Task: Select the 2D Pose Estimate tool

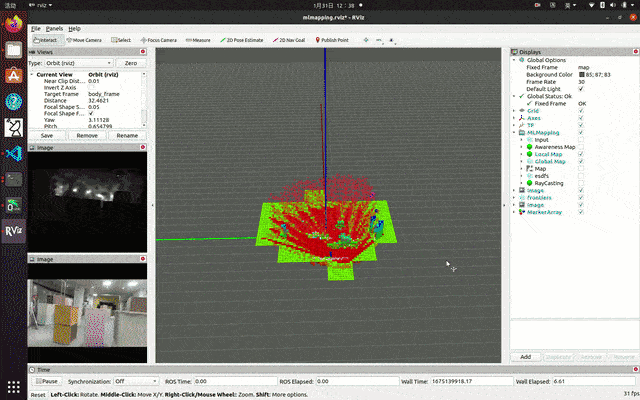Action: (242, 40)
